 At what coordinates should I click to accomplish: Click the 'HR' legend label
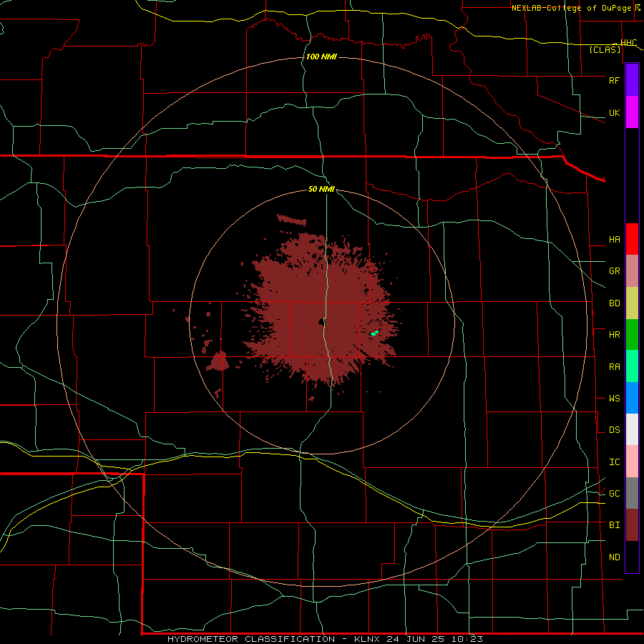(x=614, y=335)
